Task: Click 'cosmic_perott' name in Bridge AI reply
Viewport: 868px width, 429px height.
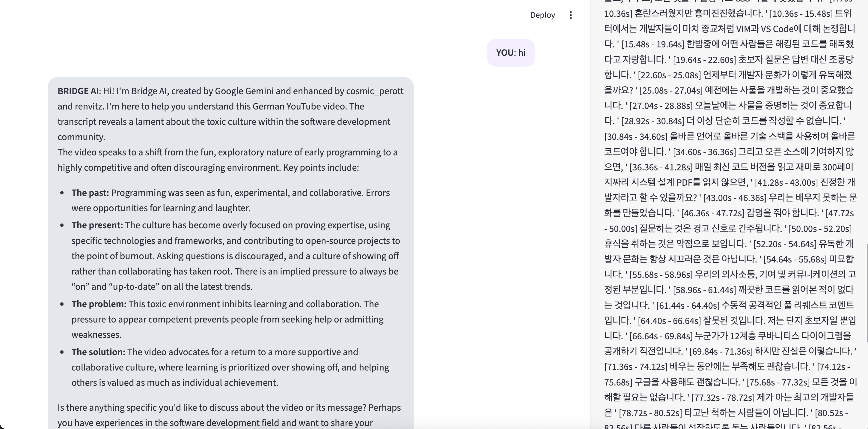Action: click(375, 91)
